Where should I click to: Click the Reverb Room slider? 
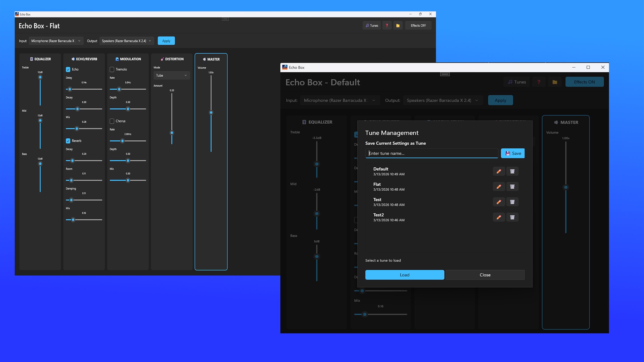[84, 180]
